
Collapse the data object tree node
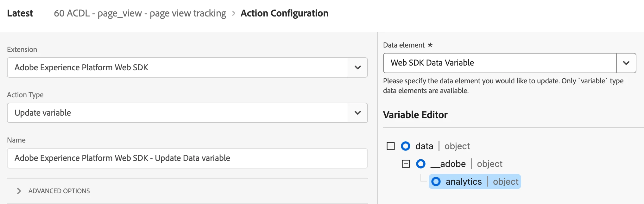tap(391, 146)
